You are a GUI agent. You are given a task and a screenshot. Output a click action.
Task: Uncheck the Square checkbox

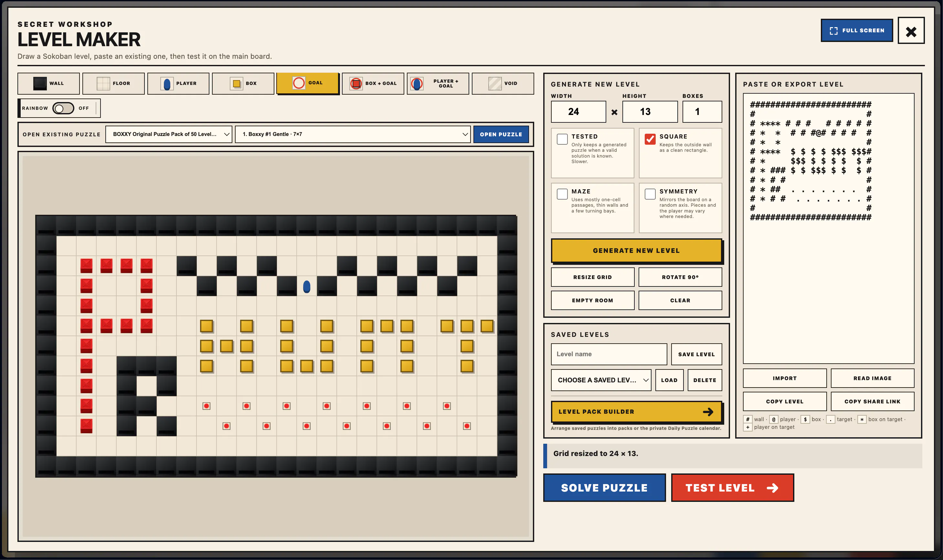click(x=650, y=139)
